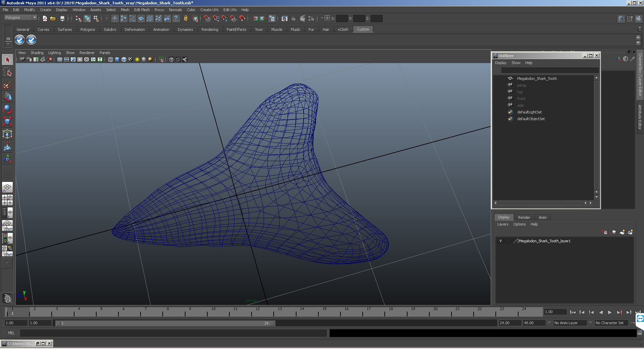Image resolution: width=644 pixels, height=349 pixels.
Task: Open the Polygons menu set dropdown
Action: [x=20, y=18]
